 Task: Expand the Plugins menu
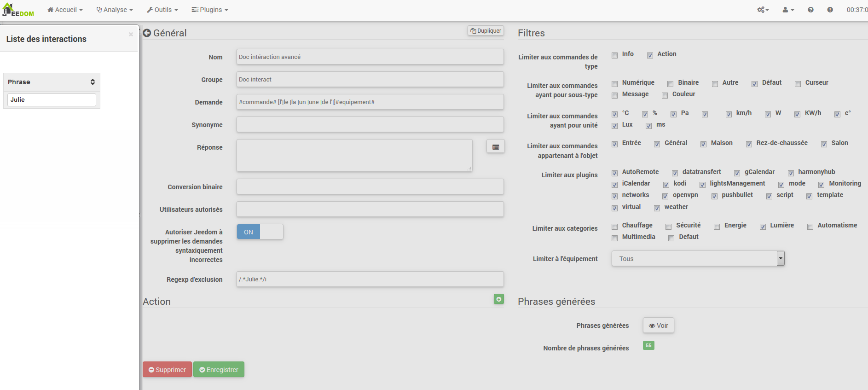pyautogui.click(x=210, y=10)
